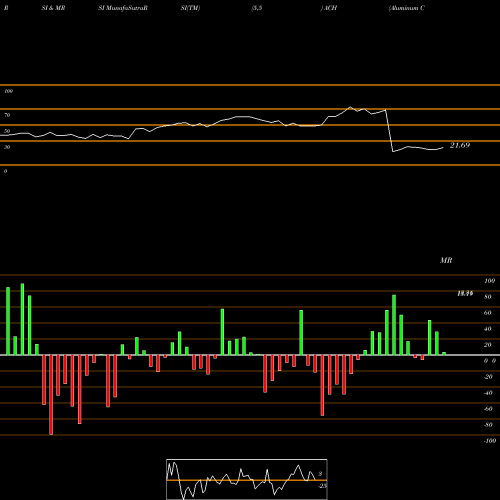Click the RSI value label 21.69
Screen dimensions: 500x500
pyautogui.click(x=460, y=145)
